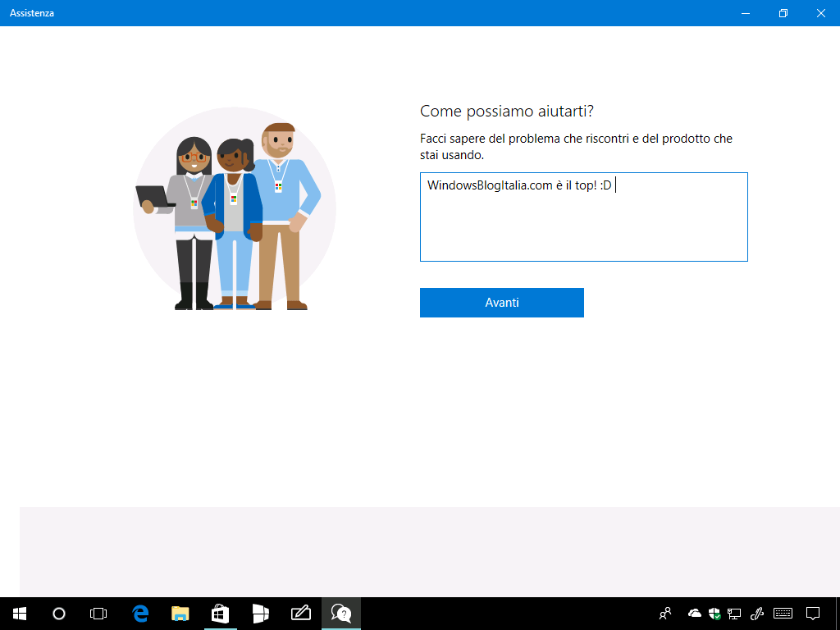This screenshot has height=630, width=840.
Task: Close the Assistenza window
Action: (820, 13)
